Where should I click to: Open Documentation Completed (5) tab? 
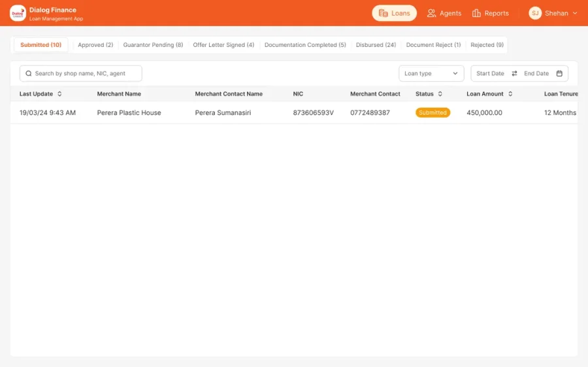point(305,44)
